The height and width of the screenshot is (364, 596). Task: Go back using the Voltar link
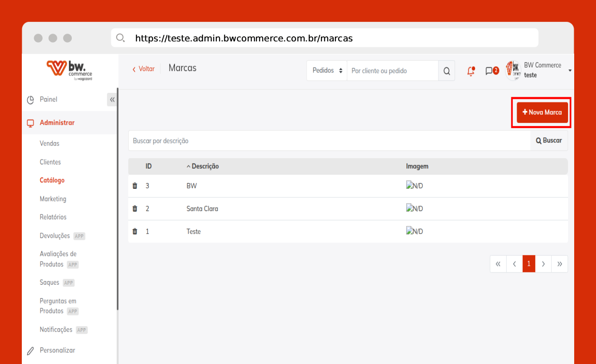point(144,69)
